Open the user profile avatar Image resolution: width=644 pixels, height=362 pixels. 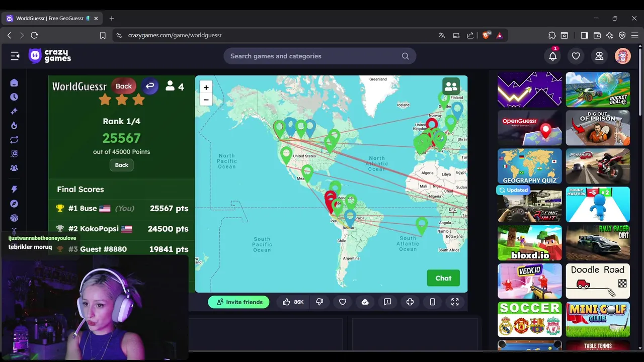pos(622,56)
